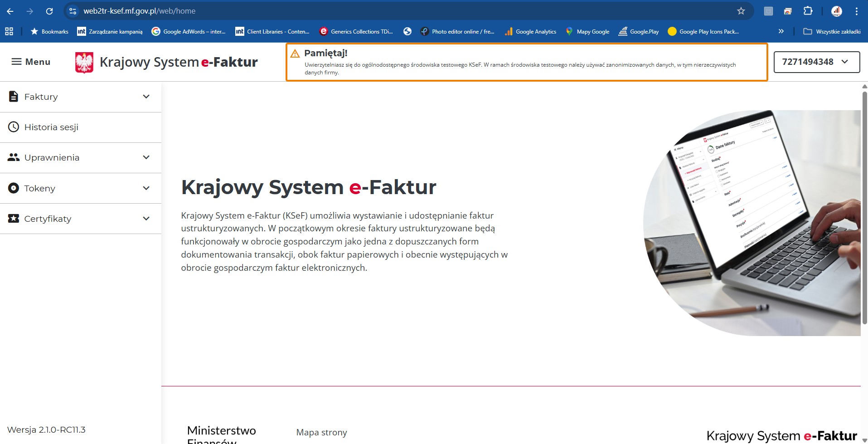Screen dimensions: 868x444
Task: Click the Certyfikaty badge icon
Action: tap(14, 219)
